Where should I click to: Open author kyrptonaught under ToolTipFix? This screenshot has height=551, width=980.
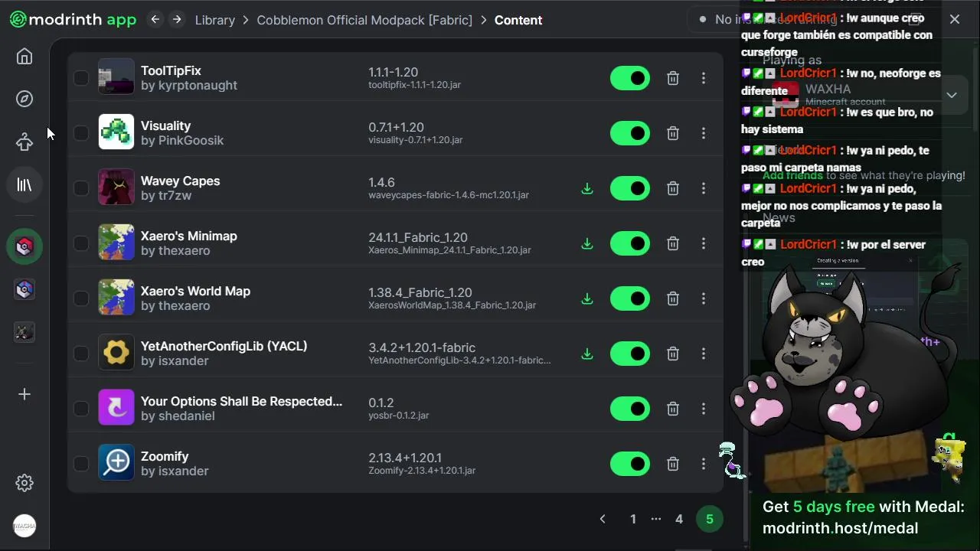[198, 86]
